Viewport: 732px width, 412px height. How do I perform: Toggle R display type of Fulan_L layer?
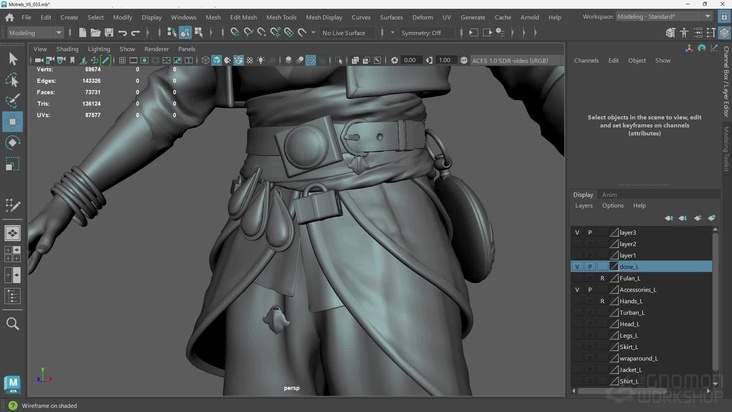(602, 278)
